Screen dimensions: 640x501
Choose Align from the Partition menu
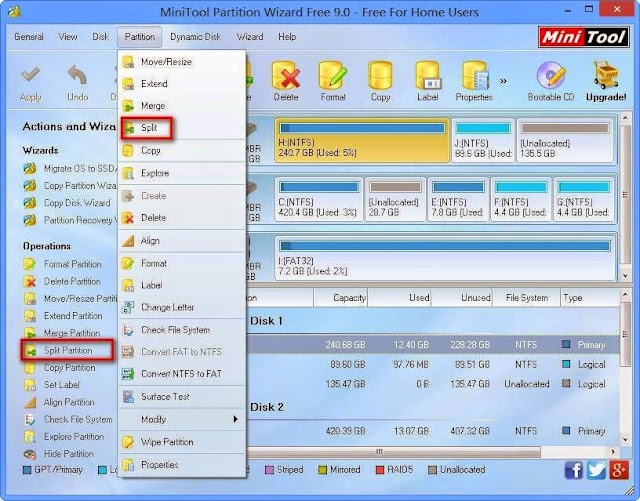click(182, 241)
